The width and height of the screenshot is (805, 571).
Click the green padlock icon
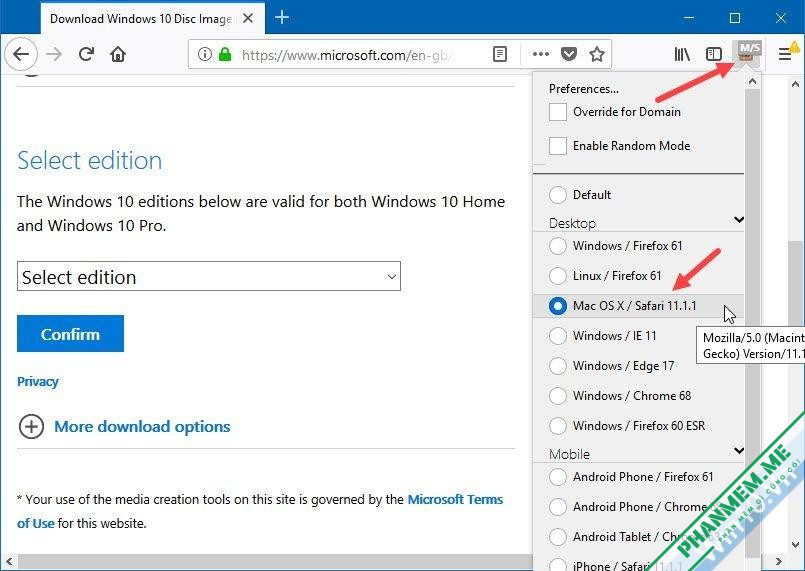pyautogui.click(x=225, y=54)
